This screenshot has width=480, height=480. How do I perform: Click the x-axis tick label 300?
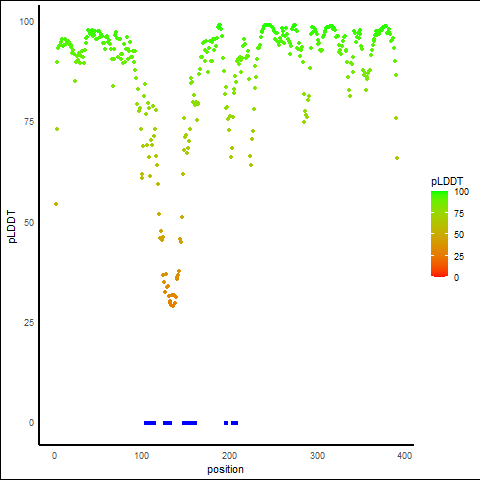point(317,456)
